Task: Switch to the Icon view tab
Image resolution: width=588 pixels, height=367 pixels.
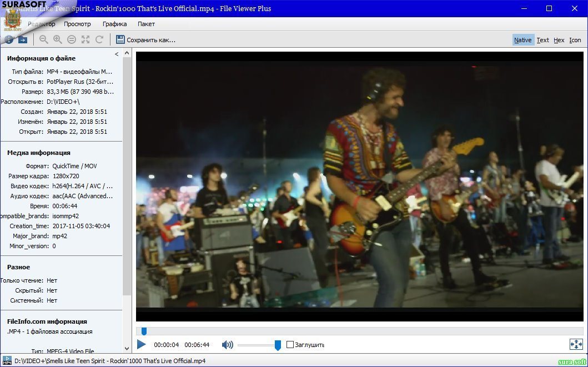Action: pyautogui.click(x=575, y=40)
